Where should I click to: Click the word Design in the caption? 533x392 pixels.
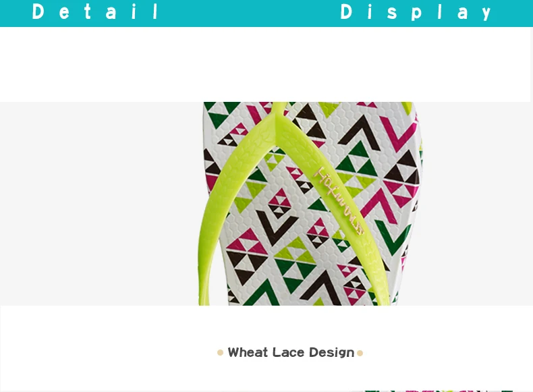(332, 353)
